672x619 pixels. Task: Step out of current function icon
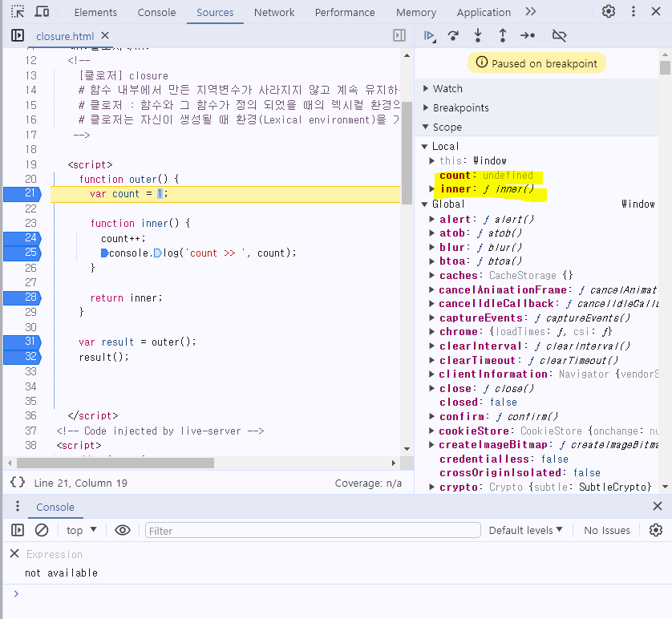[502, 35]
